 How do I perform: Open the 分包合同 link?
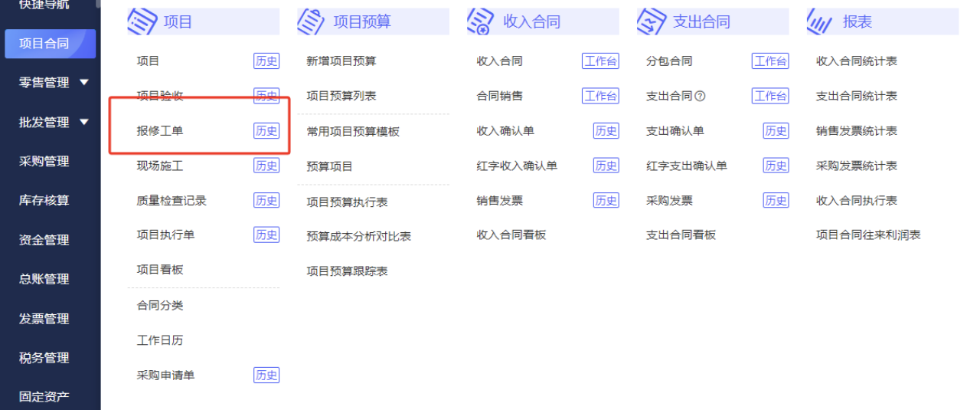[669, 61]
